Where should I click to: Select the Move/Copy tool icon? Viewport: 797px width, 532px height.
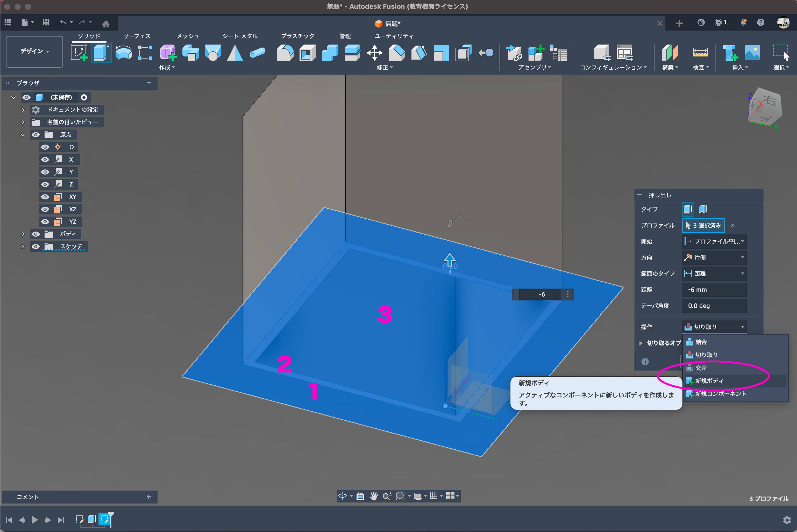[374, 53]
